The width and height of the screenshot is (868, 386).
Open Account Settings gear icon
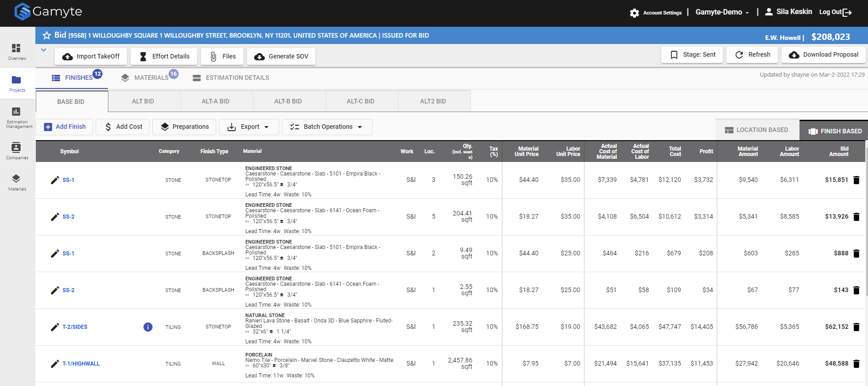coord(635,13)
